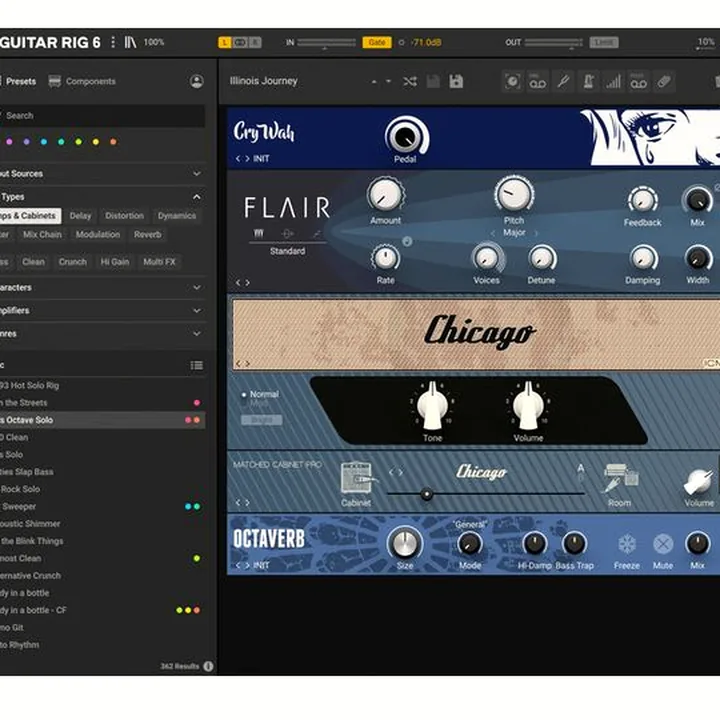Switch to the Presets tab
Viewport: 720px width, 720px height.
coord(18,81)
